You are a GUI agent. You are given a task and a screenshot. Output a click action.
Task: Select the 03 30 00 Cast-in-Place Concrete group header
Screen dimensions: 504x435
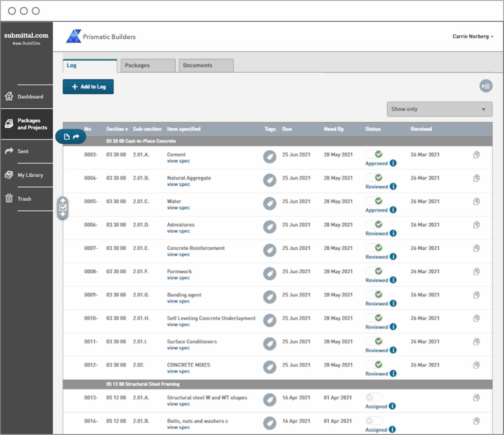[277, 141]
